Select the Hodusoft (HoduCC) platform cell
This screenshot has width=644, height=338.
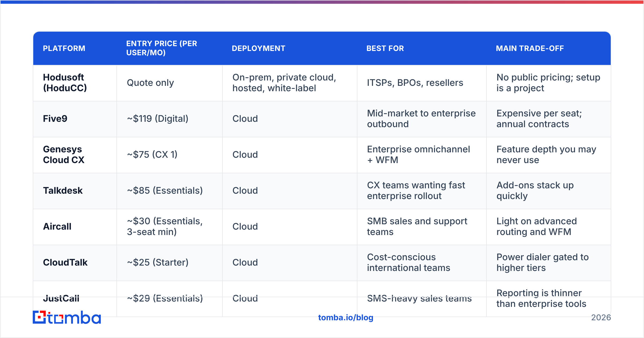pyautogui.click(x=75, y=83)
